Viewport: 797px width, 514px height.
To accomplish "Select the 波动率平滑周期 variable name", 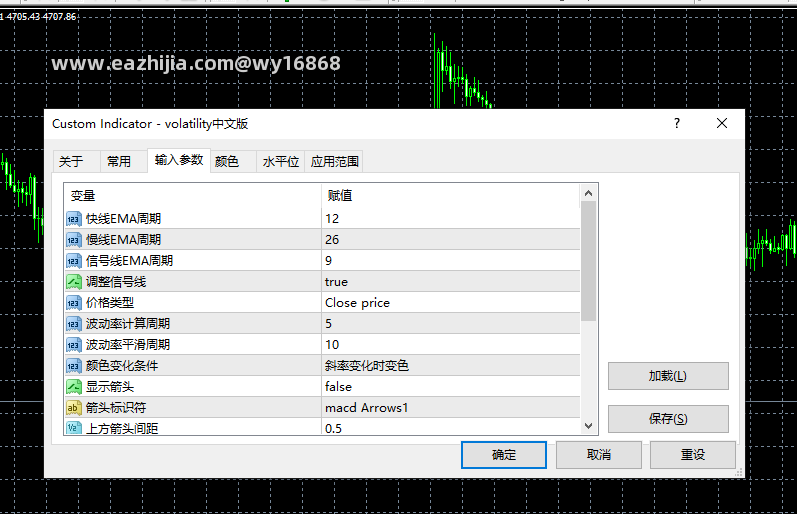I will click(x=128, y=345).
